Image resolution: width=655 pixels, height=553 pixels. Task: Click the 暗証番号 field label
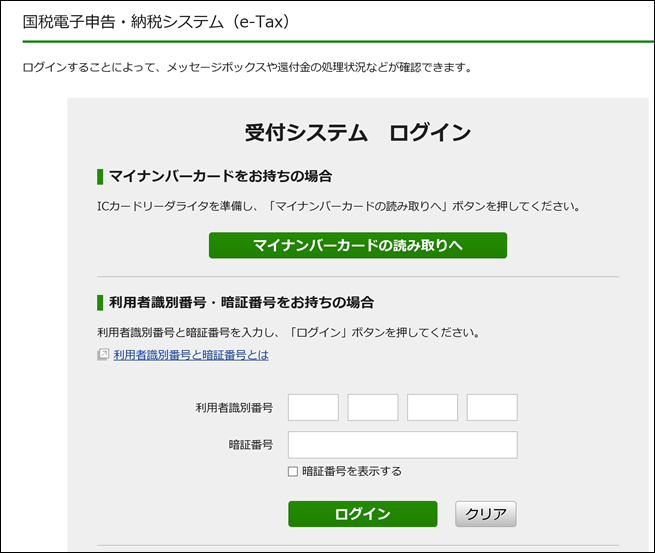click(251, 445)
